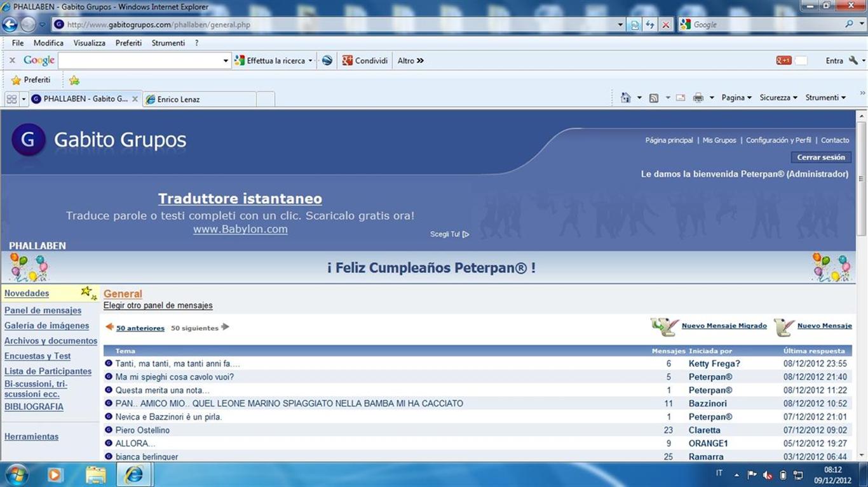
Task: Open the Strumenti menu in menu bar
Action: 168,43
